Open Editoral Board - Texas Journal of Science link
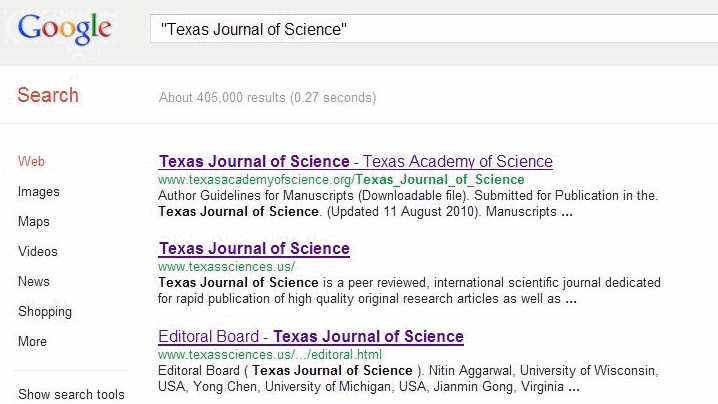The width and height of the screenshot is (718, 404). (x=310, y=336)
